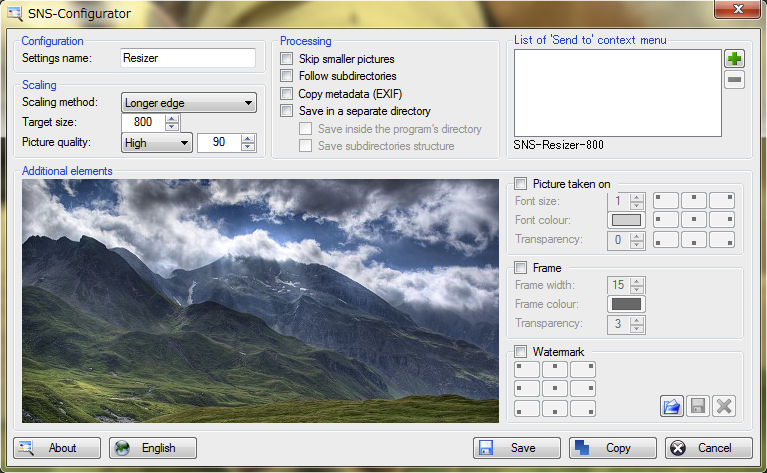Viewport: 767px width, 473px height.
Task: Click the Copy button
Action: click(612, 448)
